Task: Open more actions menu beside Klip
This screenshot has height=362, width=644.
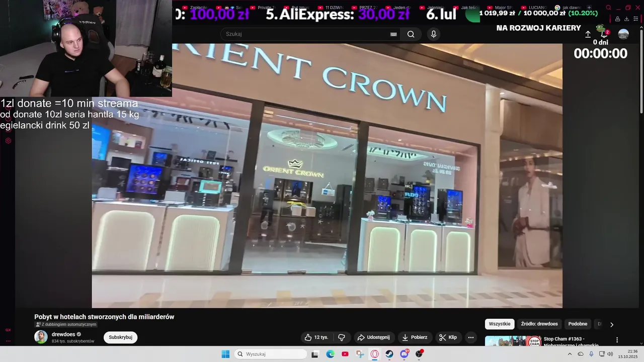Action: point(471,337)
